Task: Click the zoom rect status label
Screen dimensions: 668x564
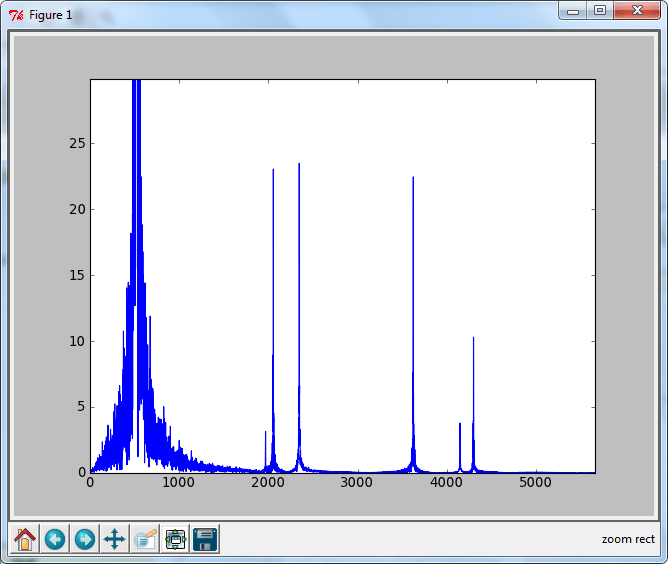Action: click(628, 539)
